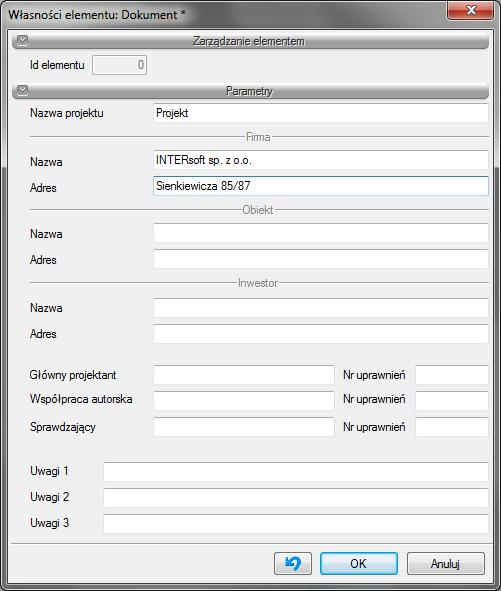Screen dimensions: 501x591
Task: Focus the Obiekt Nazwa input field
Action: pos(321,233)
